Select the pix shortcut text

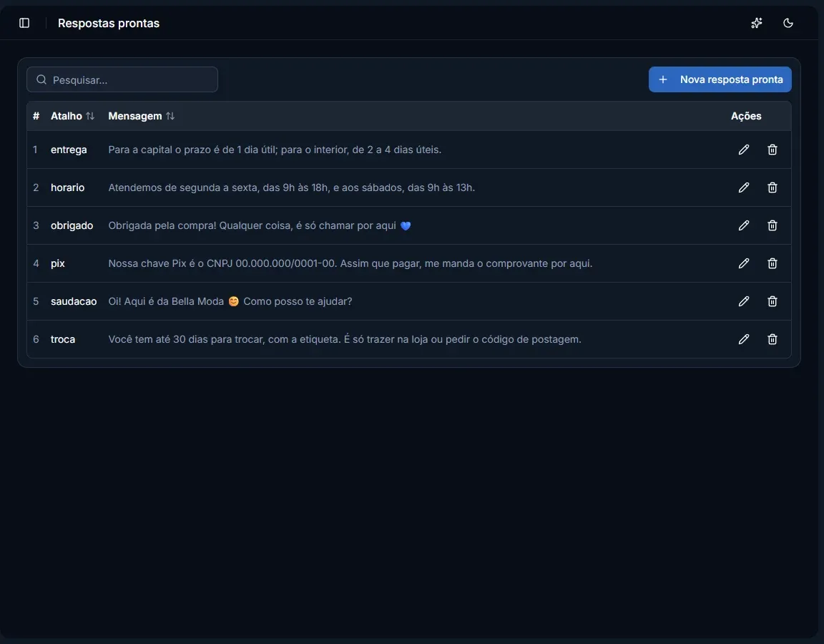point(58,263)
